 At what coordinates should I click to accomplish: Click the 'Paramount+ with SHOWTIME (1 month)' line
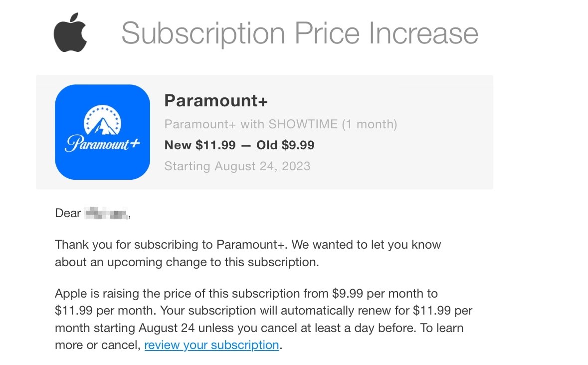pos(280,124)
